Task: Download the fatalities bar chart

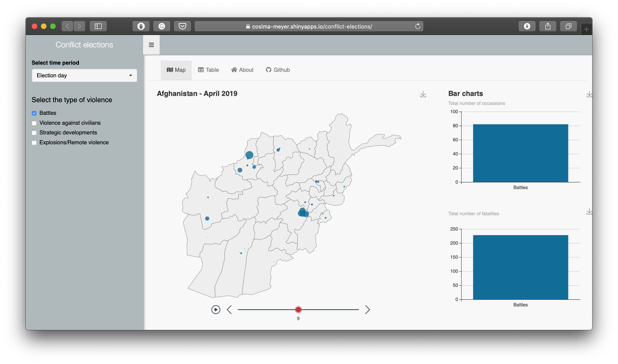Action: tap(589, 211)
